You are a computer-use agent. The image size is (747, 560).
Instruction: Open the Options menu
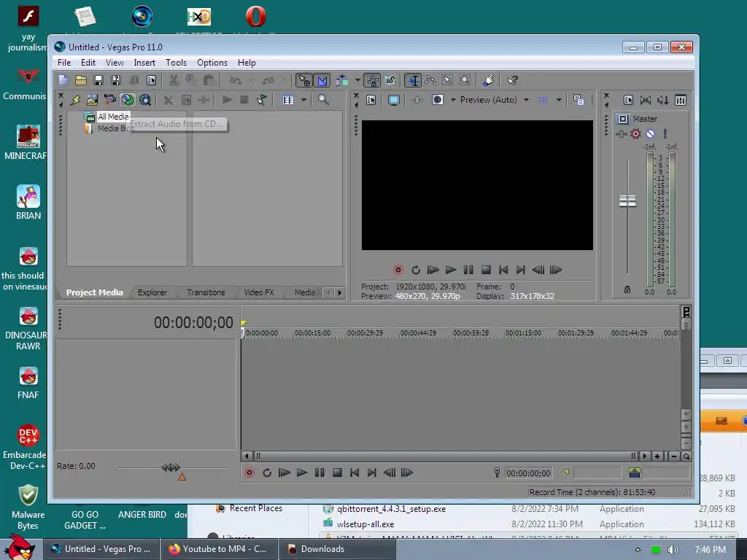[212, 63]
